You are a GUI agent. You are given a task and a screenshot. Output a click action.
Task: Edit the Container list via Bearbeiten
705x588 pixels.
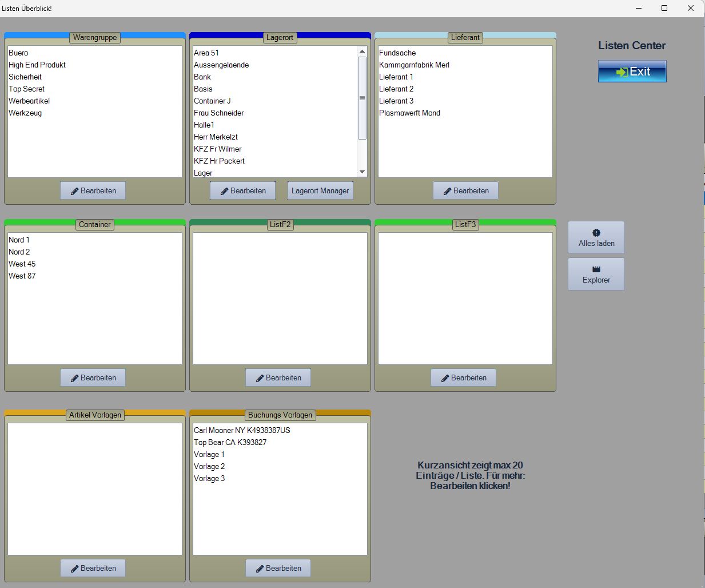pos(93,378)
